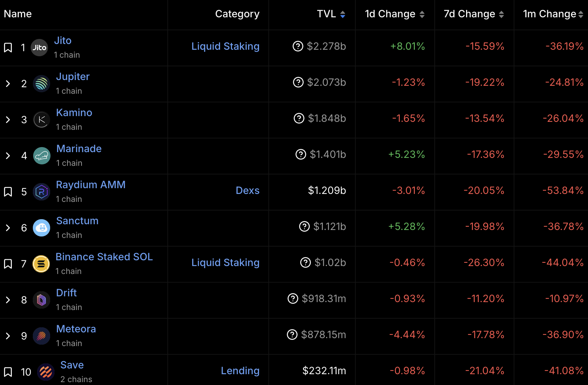
Task: Click the Sanctum logo icon
Action: point(41,228)
